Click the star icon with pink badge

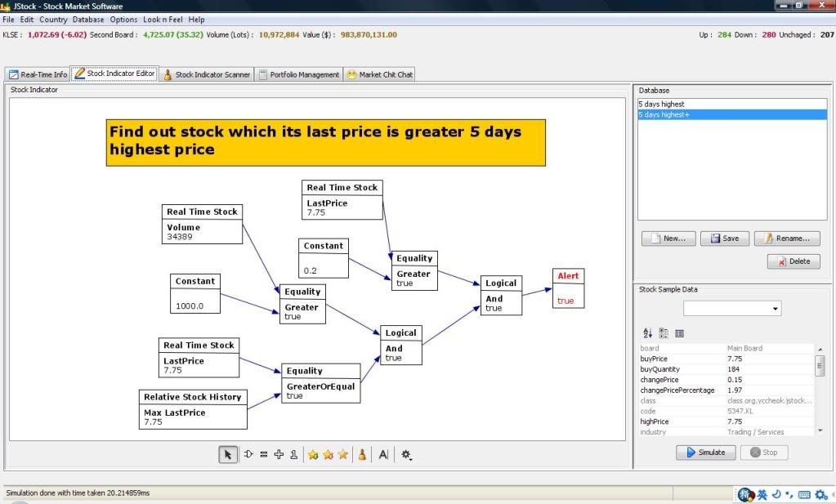[x=328, y=454]
